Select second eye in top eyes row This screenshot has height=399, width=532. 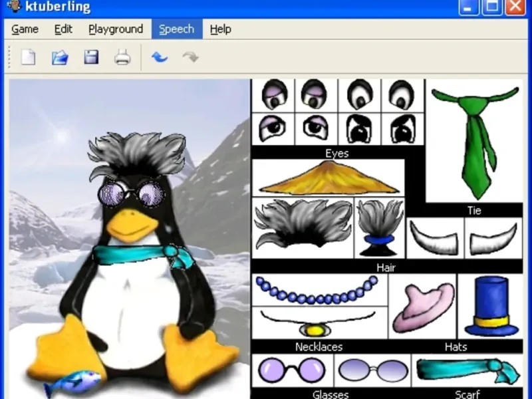click(x=314, y=95)
